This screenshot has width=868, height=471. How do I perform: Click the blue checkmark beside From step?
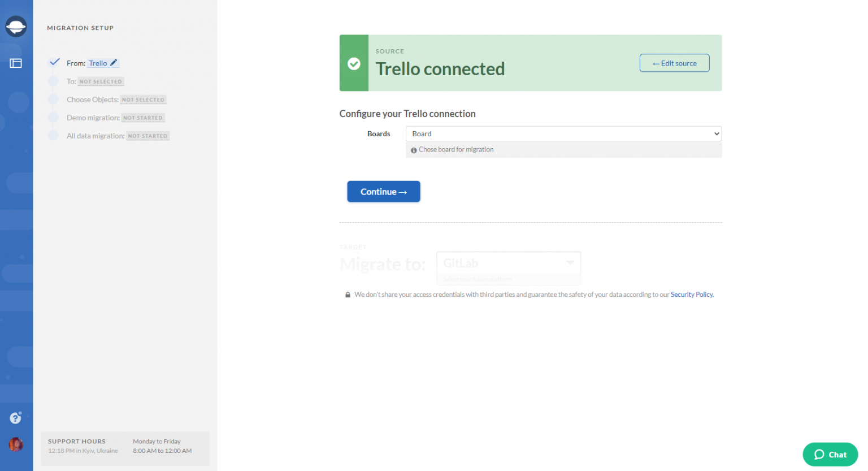click(x=54, y=62)
